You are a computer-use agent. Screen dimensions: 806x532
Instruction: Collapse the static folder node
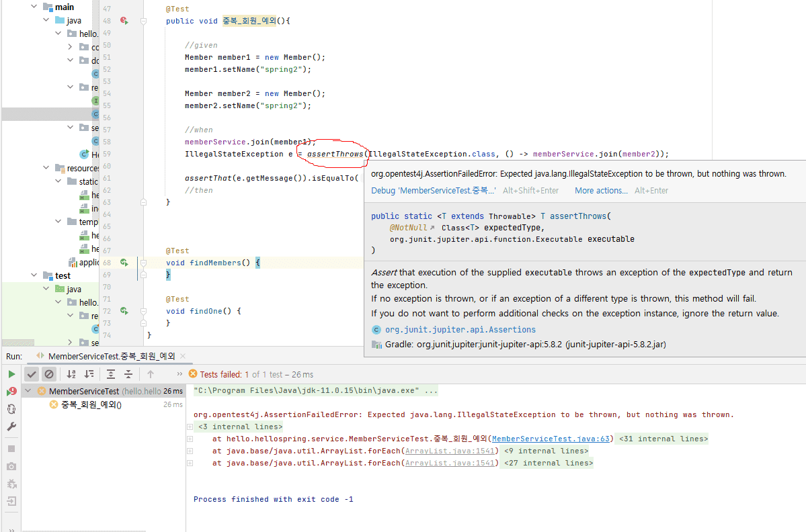point(58,181)
